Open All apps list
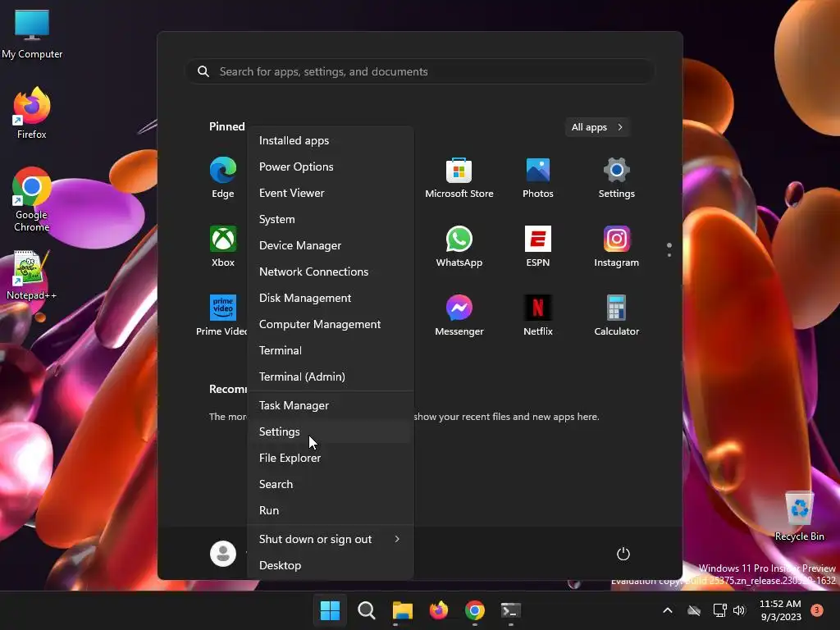The height and width of the screenshot is (630, 840). 597,127
